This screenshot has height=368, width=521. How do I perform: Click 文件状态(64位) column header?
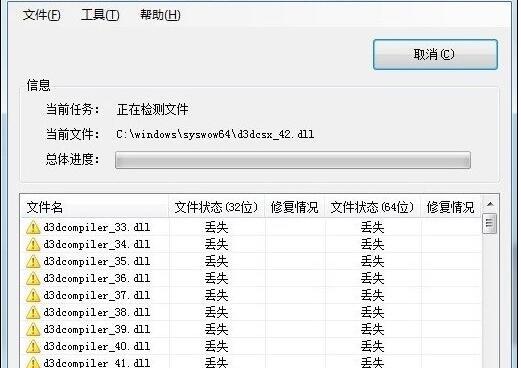372,207
